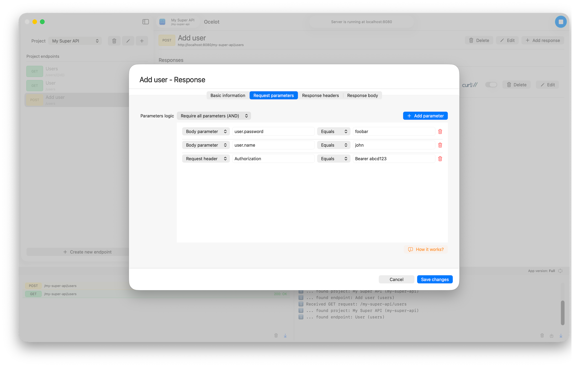Delete the current project via trash icon
Image resolution: width=588 pixels, height=367 pixels.
(114, 41)
